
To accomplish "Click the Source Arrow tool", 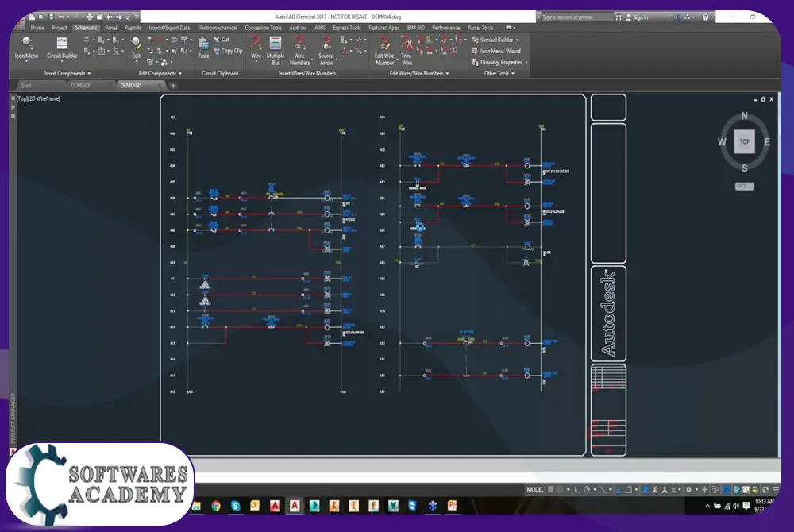I will pyautogui.click(x=326, y=49).
